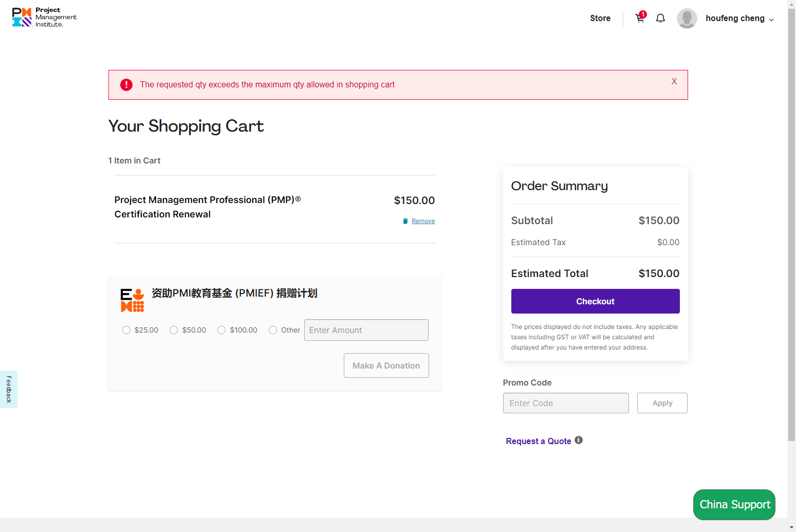This screenshot has width=796, height=532.
Task: Select the $50.00 donation option
Action: click(x=174, y=330)
